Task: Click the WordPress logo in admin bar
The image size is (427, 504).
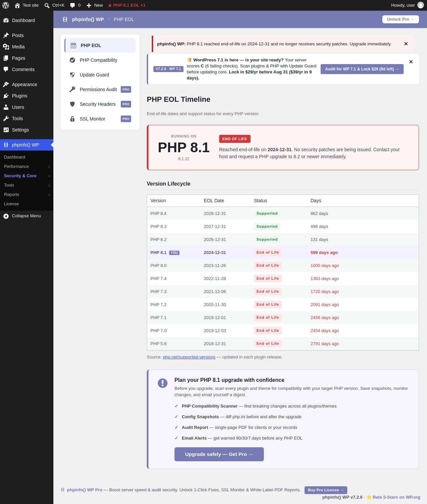Action: tap(6, 5)
